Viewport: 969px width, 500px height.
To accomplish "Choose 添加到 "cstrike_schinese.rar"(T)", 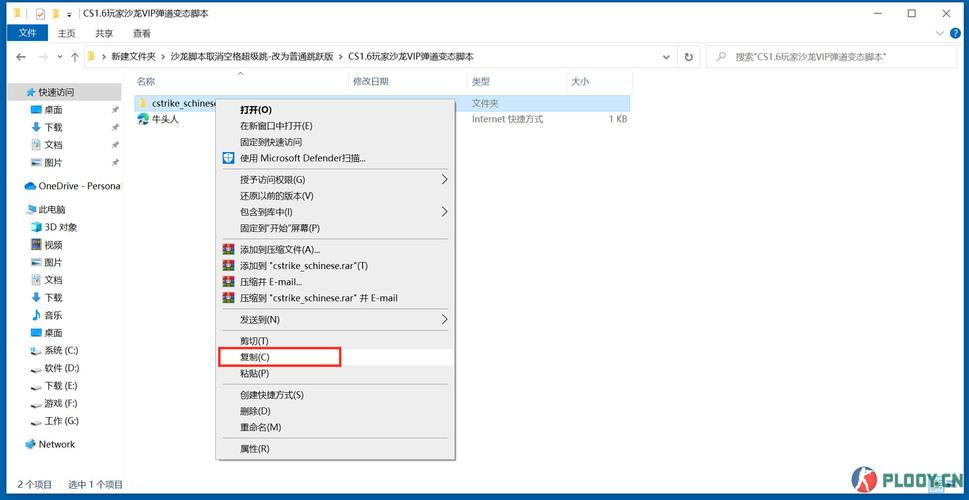I will (335, 266).
